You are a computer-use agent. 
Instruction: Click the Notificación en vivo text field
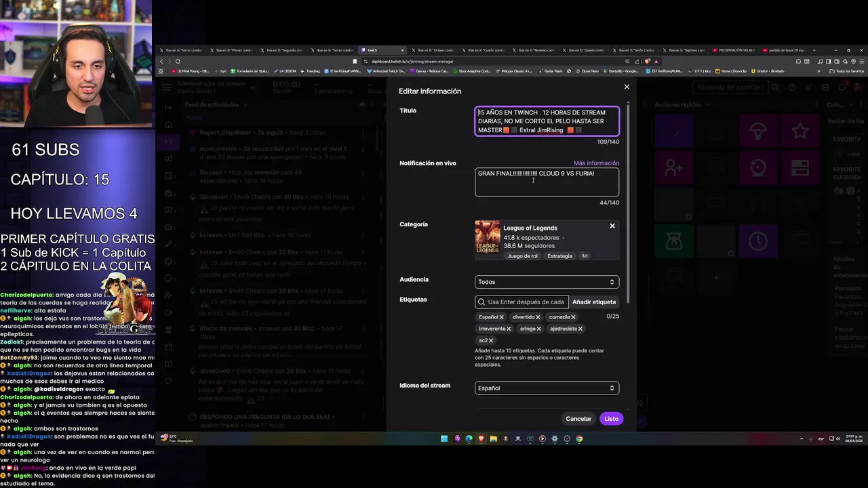pos(547,182)
